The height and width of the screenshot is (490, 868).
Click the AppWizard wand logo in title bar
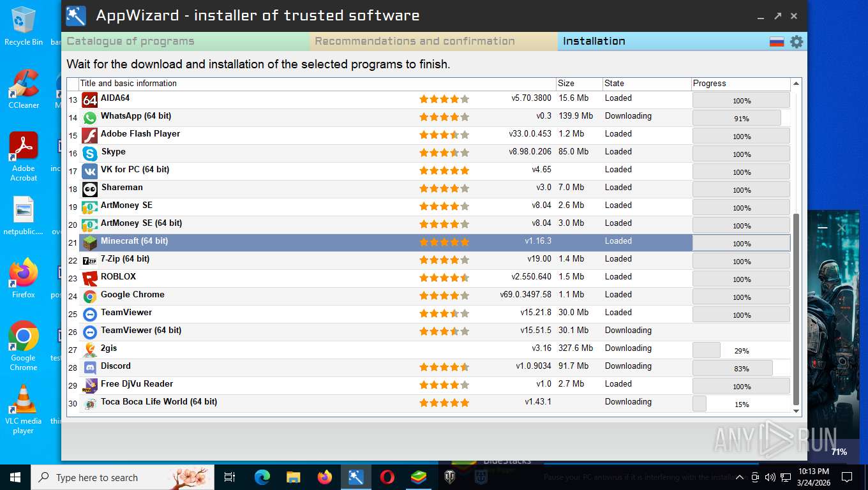pyautogui.click(x=76, y=15)
